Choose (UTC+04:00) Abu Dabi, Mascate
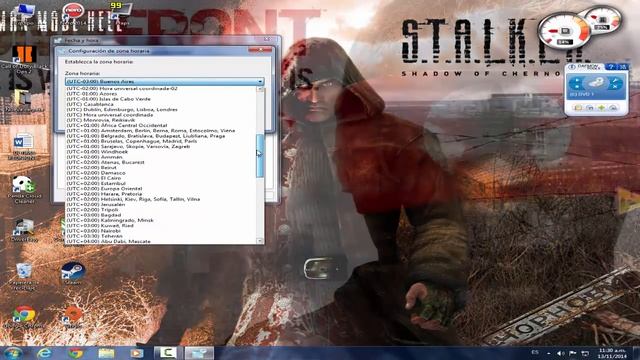This screenshot has width=640, height=360. 108,242
